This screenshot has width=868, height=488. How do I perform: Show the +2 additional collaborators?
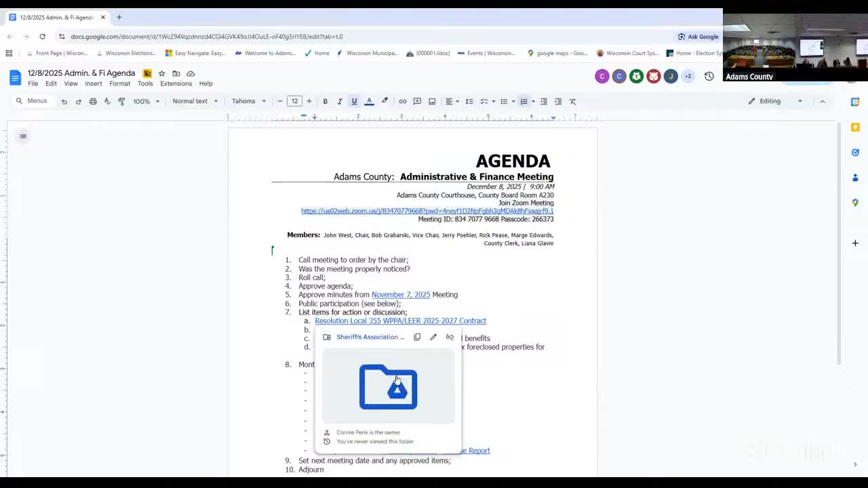coord(688,77)
